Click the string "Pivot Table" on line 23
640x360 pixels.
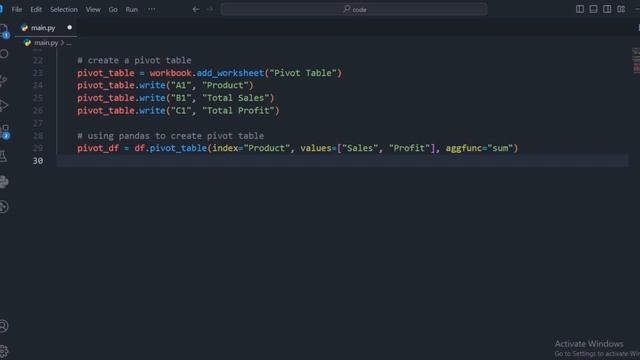click(303, 73)
